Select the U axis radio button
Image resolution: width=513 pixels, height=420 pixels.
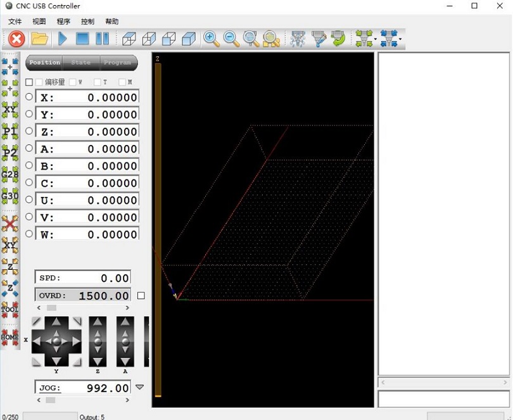(29, 200)
